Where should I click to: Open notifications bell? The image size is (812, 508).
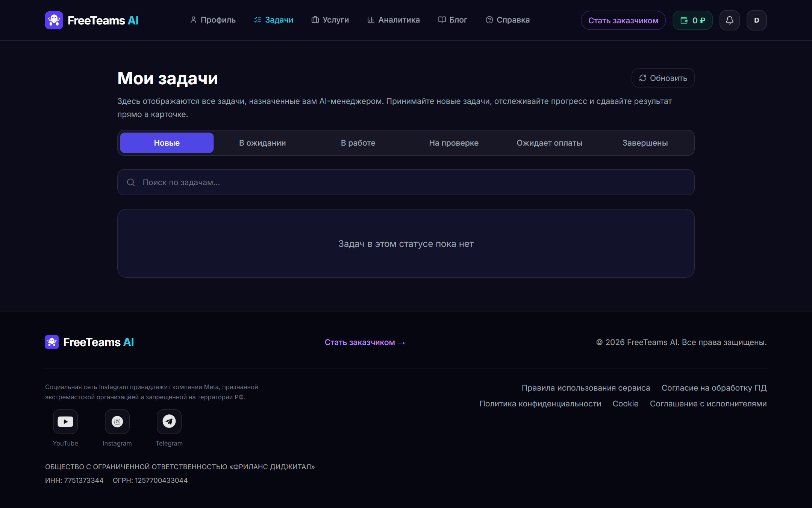click(x=729, y=20)
